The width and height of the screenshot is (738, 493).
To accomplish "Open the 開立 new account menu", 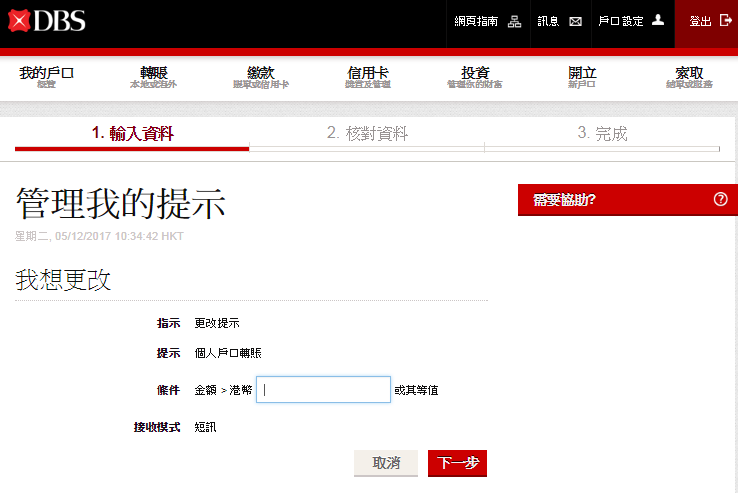I will pos(581,77).
